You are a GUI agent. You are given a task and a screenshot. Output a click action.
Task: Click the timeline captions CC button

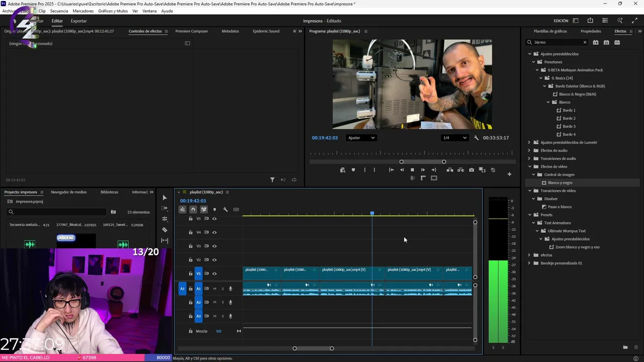[236, 210]
